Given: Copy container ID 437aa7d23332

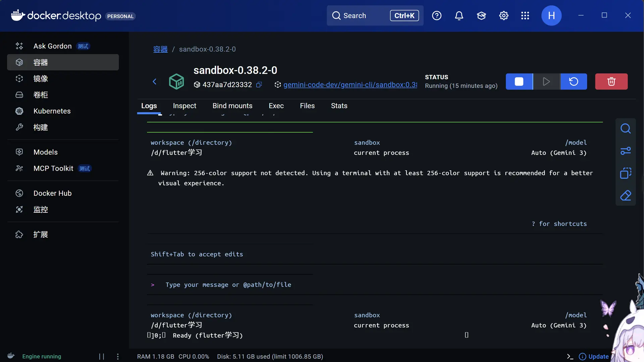Looking at the screenshot, I should point(259,84).
